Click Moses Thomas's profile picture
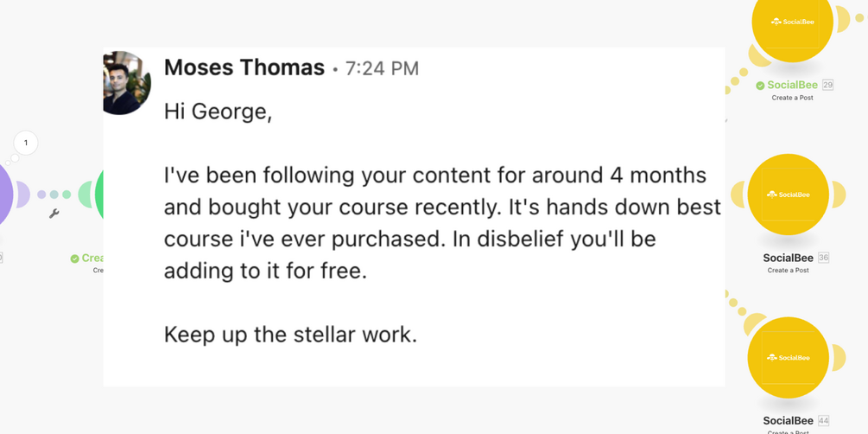This screenshot has height=434, width=868. click(x=126, y=83)
